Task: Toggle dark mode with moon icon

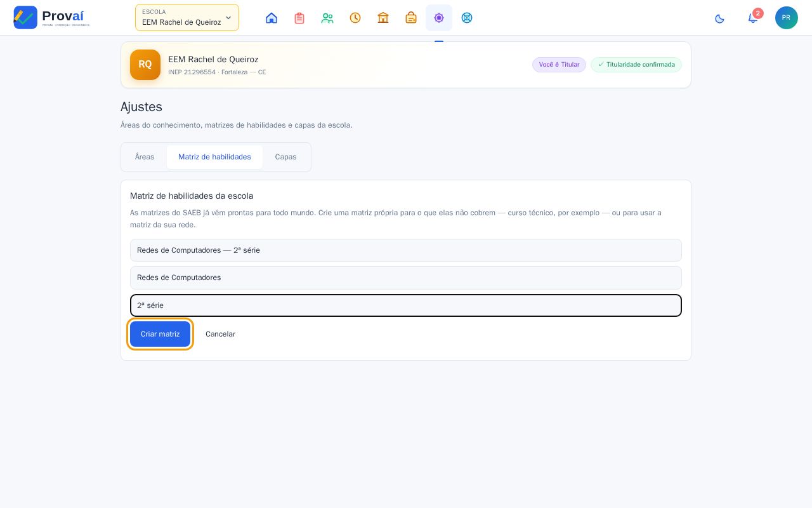Action: point(719,18)
